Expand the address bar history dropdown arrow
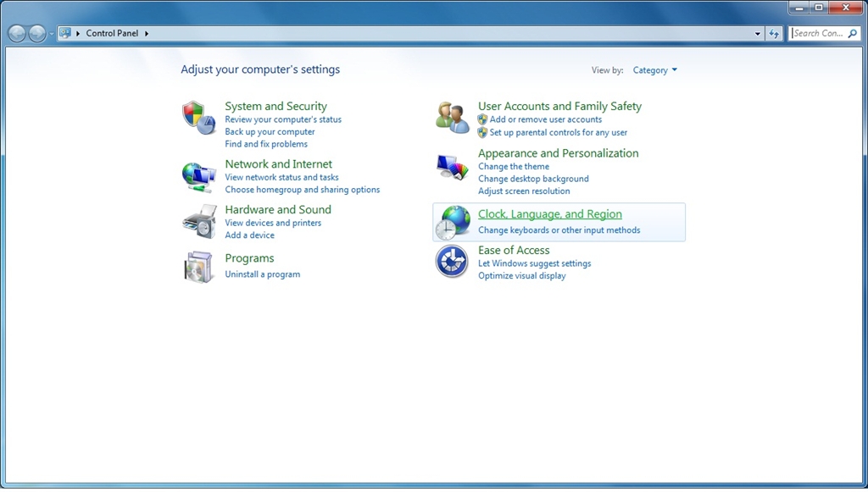The width and height of the screenshot is (868, 492). point(758,34)
